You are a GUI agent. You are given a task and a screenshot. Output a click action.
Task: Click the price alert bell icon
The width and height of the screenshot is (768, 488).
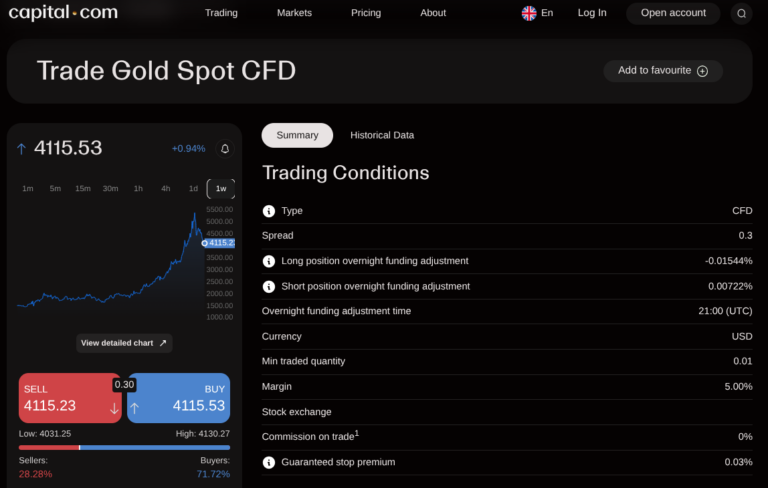coord(225,148)
